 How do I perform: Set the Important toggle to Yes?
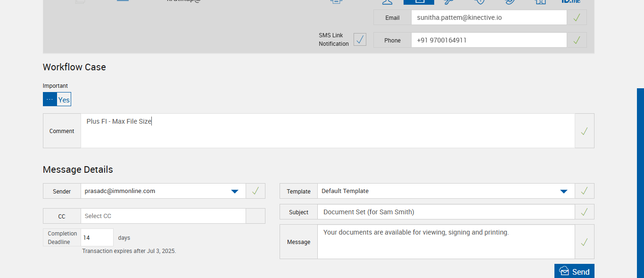(x=64, y=100)
